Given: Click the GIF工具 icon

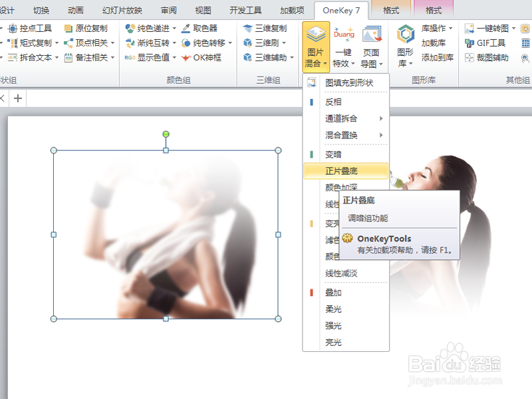Looking at the screenshot, I should [469, 43].
